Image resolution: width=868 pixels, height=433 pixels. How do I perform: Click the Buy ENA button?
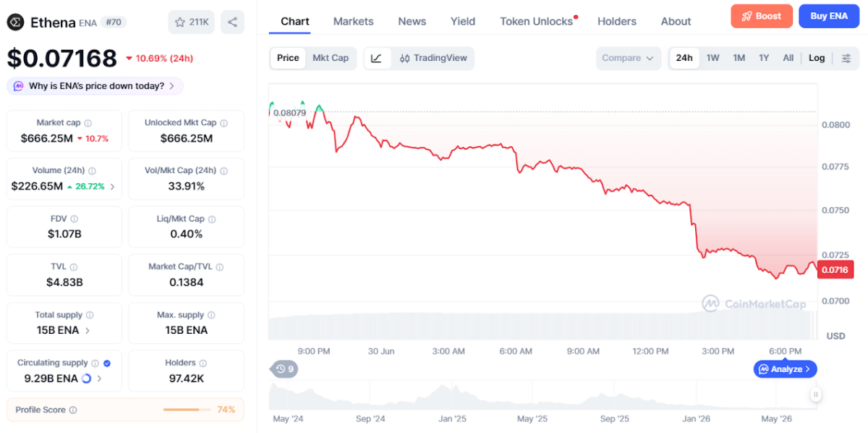[829, 16]
